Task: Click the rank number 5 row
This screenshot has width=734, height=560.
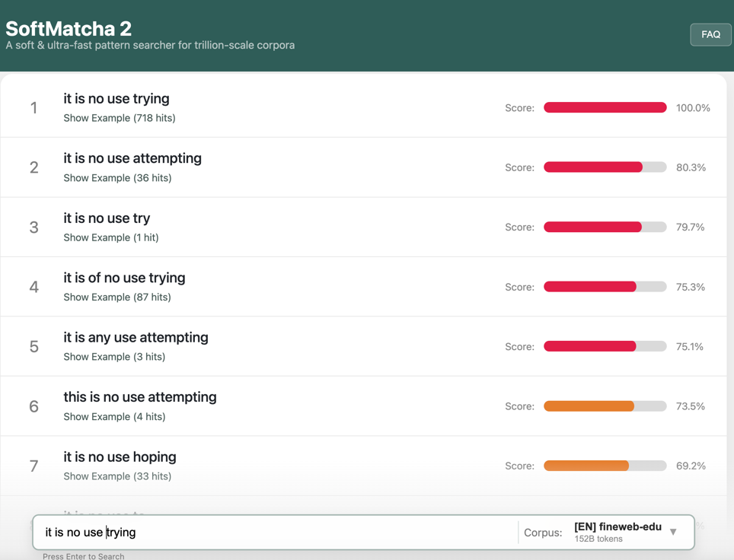Action: (x=363, y=346)
